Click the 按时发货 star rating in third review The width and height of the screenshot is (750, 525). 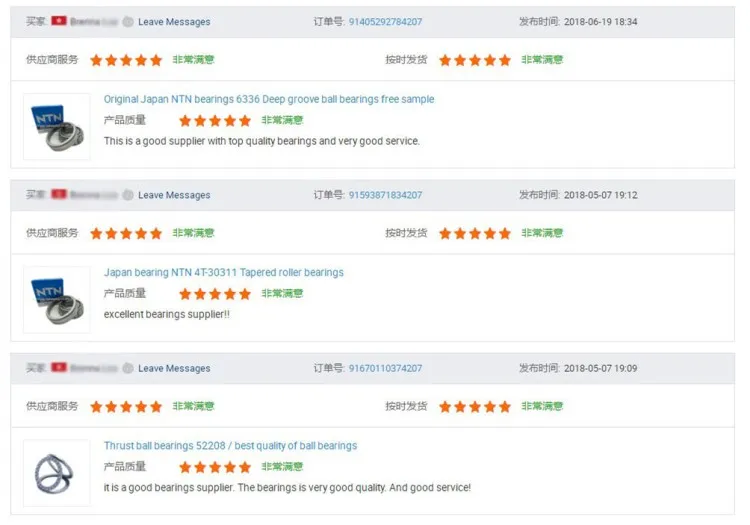click(475, 407)
